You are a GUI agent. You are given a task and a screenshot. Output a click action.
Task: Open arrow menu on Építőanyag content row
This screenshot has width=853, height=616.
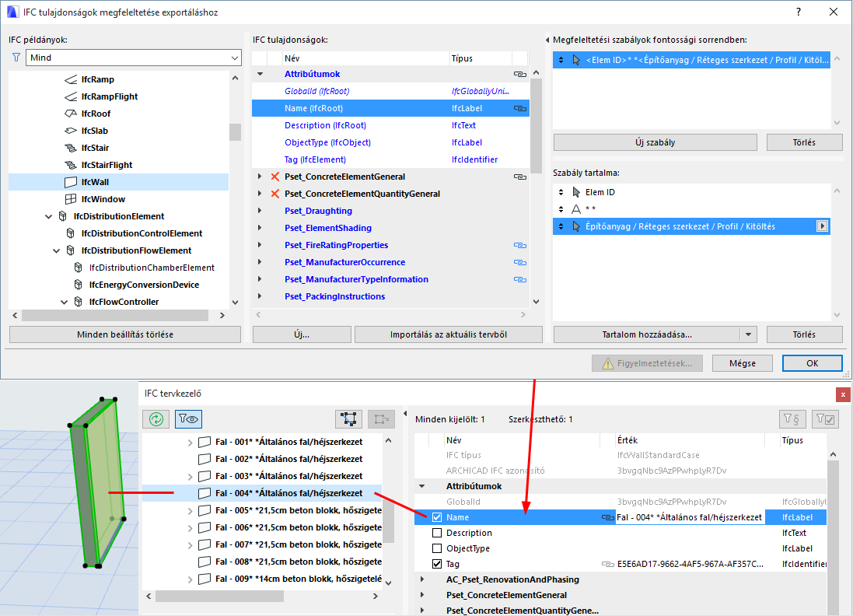click(823, 226)
